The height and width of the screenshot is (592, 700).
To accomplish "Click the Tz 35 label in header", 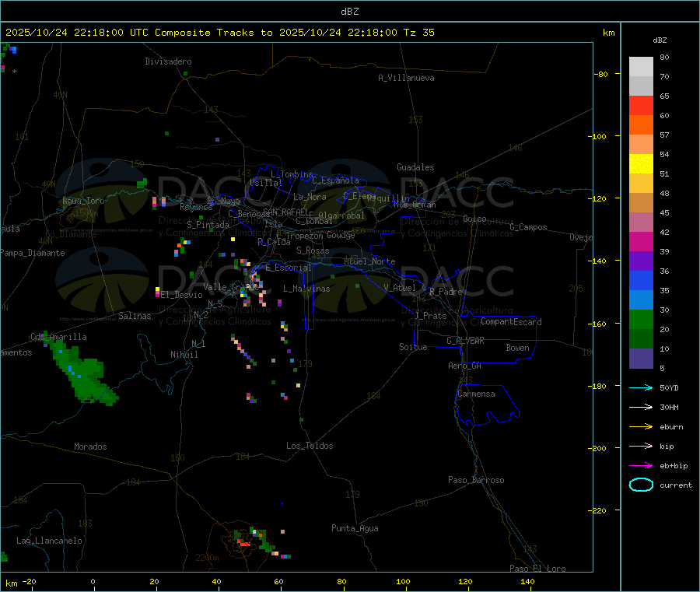I will [x=418, y=33].
